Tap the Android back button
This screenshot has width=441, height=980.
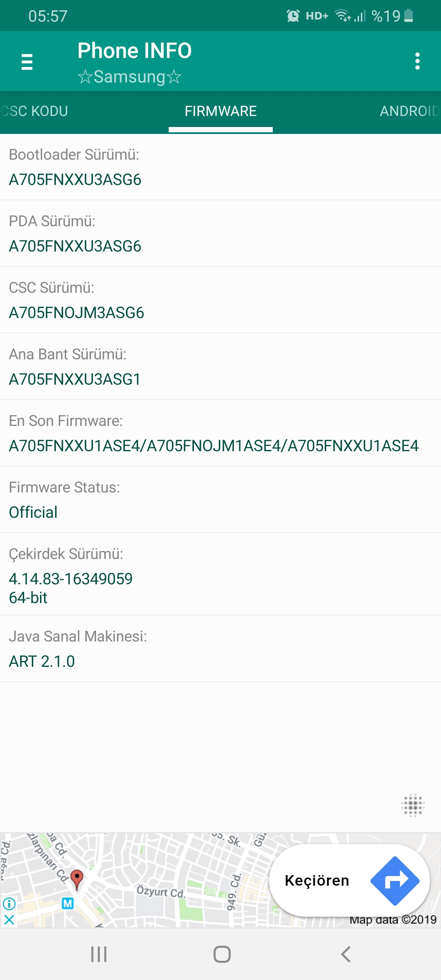click(x=345, y=954)
